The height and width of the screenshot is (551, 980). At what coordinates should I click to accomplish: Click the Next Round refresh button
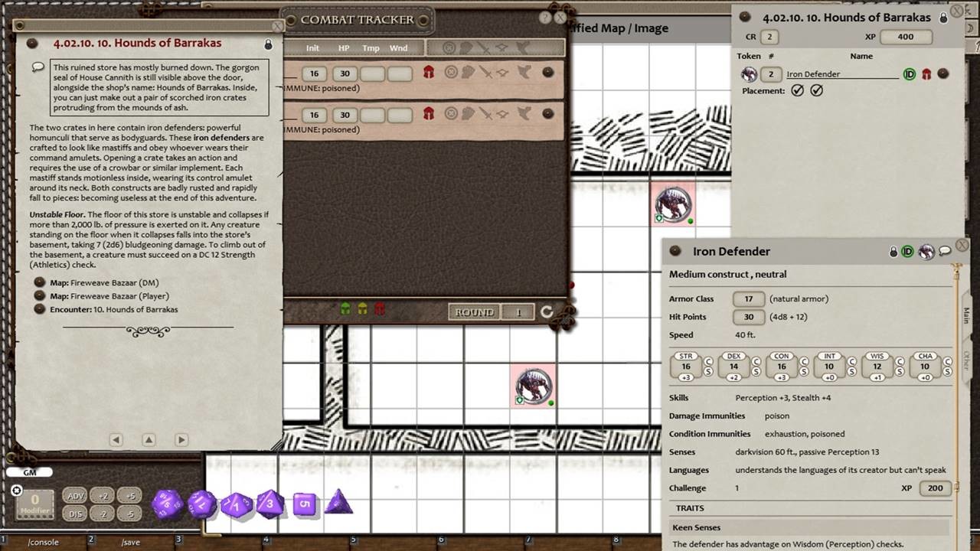click(546, 312)
